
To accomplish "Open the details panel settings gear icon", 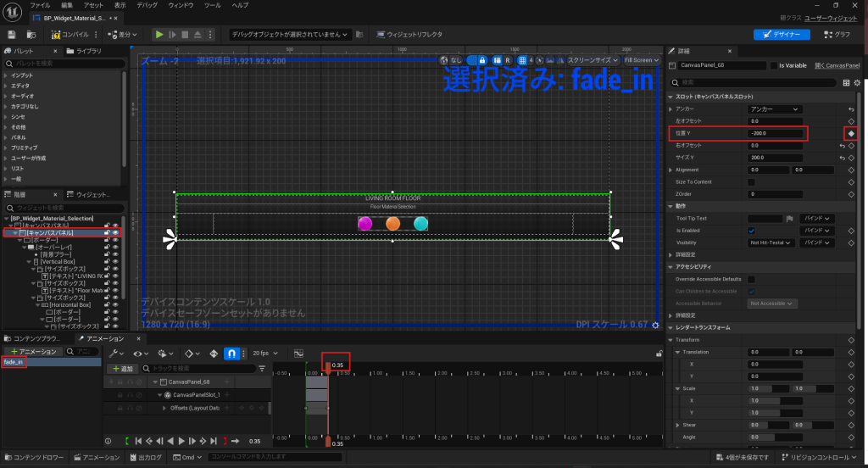I will point(857,82).
